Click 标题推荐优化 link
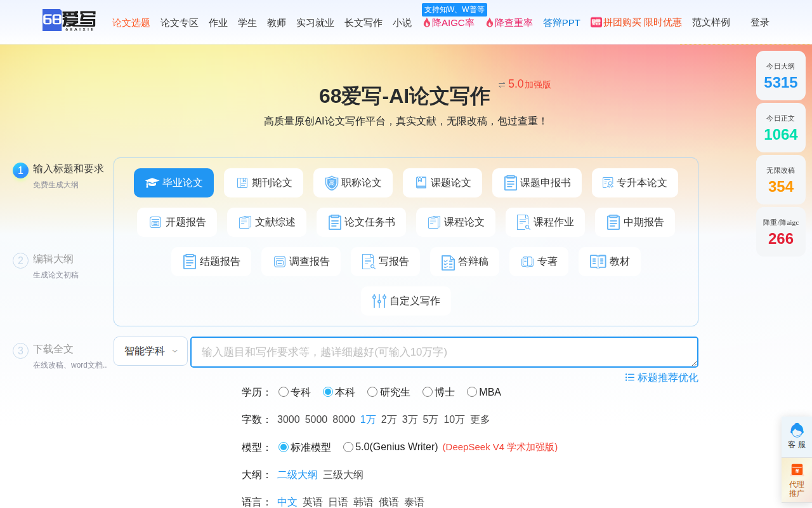 (662, 377)
